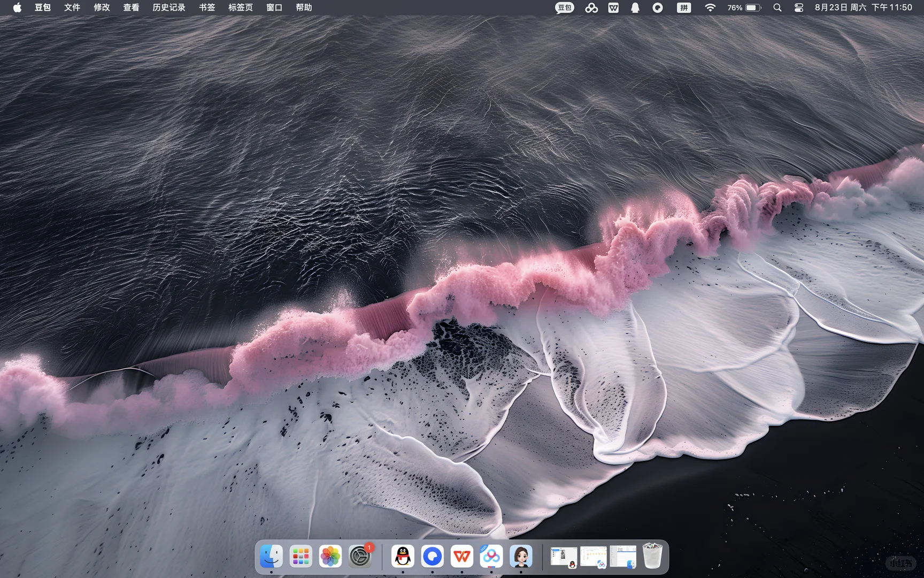Restore the minimized Baidu Netdisk window
The height and width of the screenshot is (578, 924).
pos(594,557)
